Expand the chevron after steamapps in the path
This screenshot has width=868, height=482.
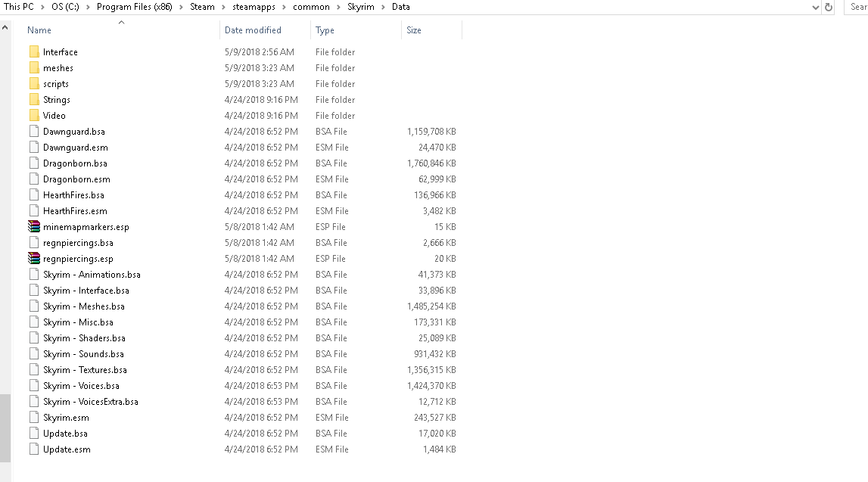(284, 8)
